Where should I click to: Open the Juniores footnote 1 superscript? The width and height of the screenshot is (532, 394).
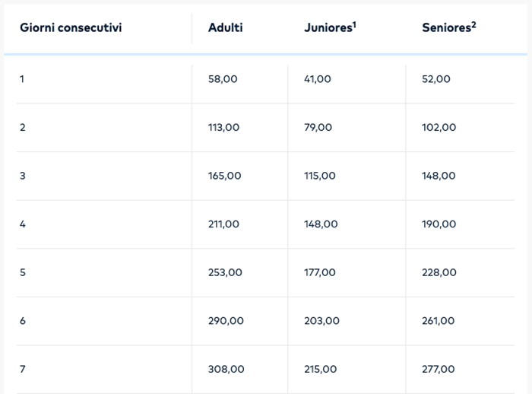[x=355, y=24]
